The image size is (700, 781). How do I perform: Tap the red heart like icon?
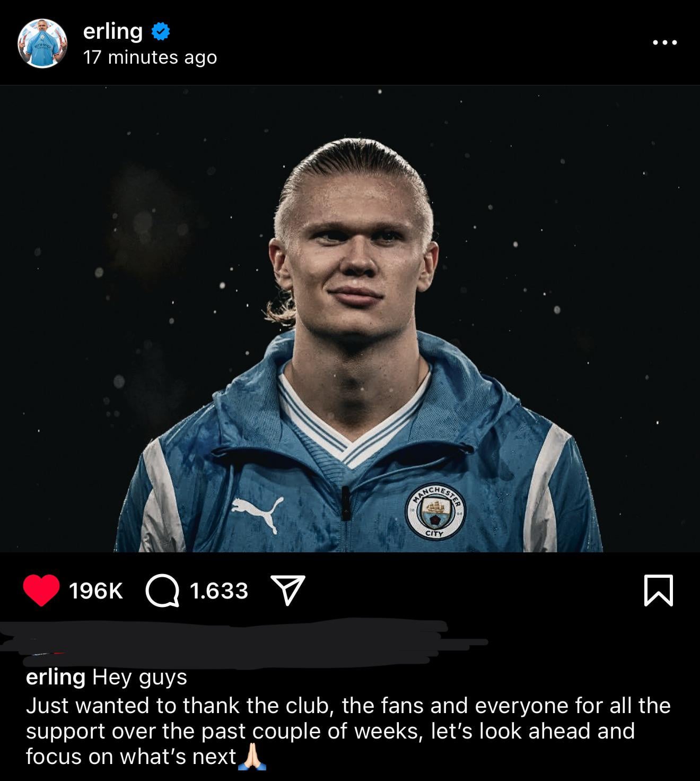[x=41, y=590]
